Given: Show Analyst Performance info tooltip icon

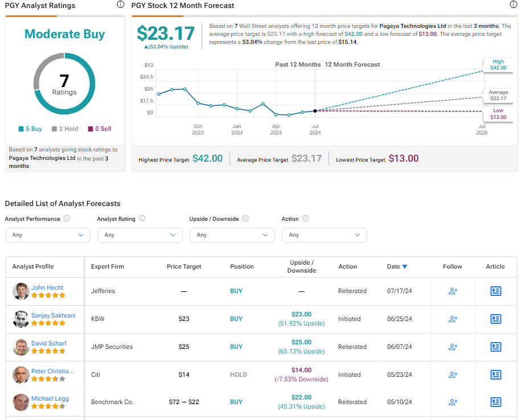Looking at the screenshot, I should pyautogui.click(x=67, y=219).
